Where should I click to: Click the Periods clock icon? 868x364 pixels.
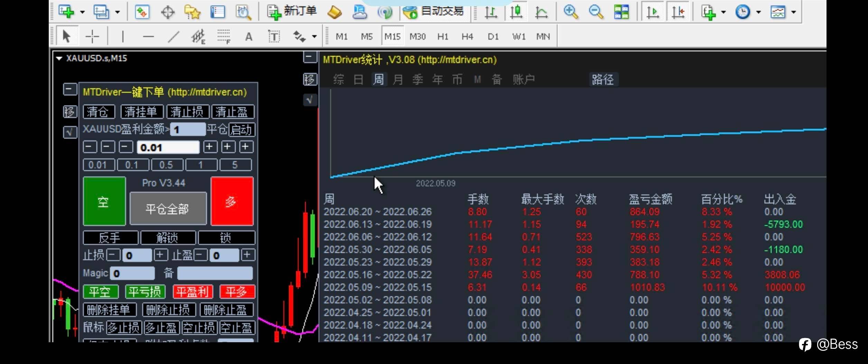tap(743, 12)
